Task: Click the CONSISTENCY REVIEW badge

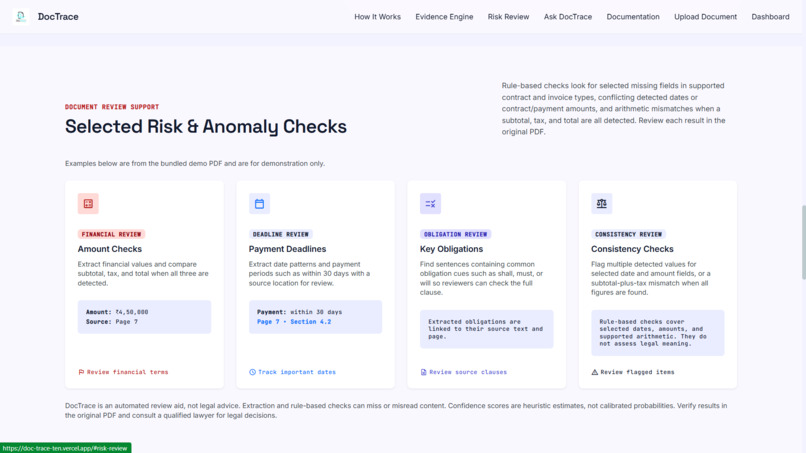Action: [x=628, y=234]
